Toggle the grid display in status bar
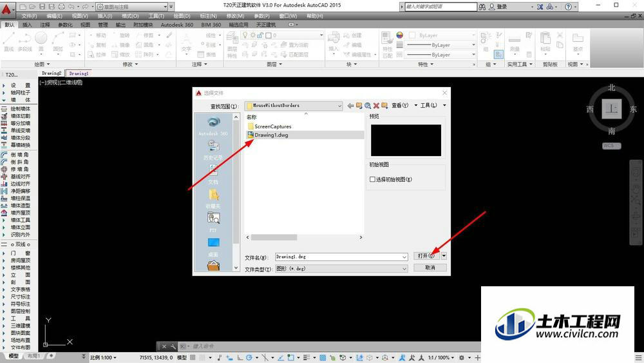Viewport: 644px width, 363px height. (x=193, y=358)
